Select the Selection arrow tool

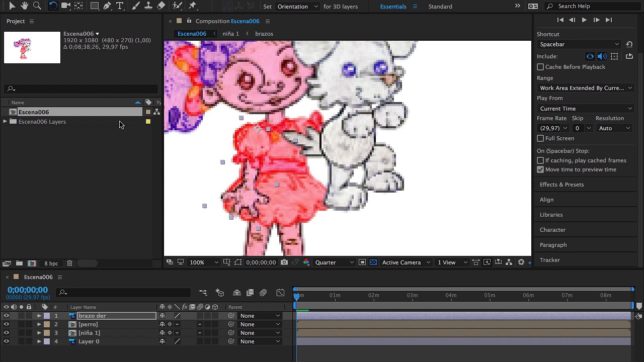point(12,6)
